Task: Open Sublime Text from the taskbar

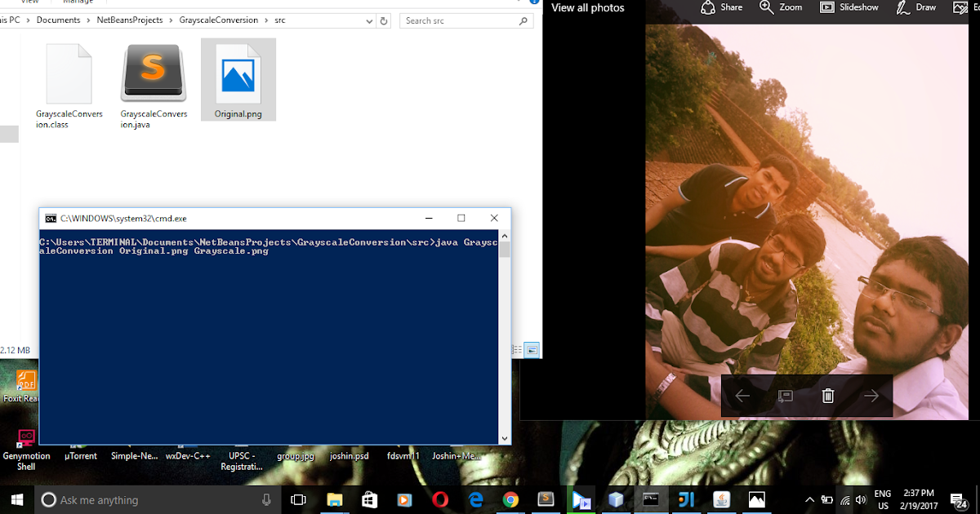Action: click(546, 499)
